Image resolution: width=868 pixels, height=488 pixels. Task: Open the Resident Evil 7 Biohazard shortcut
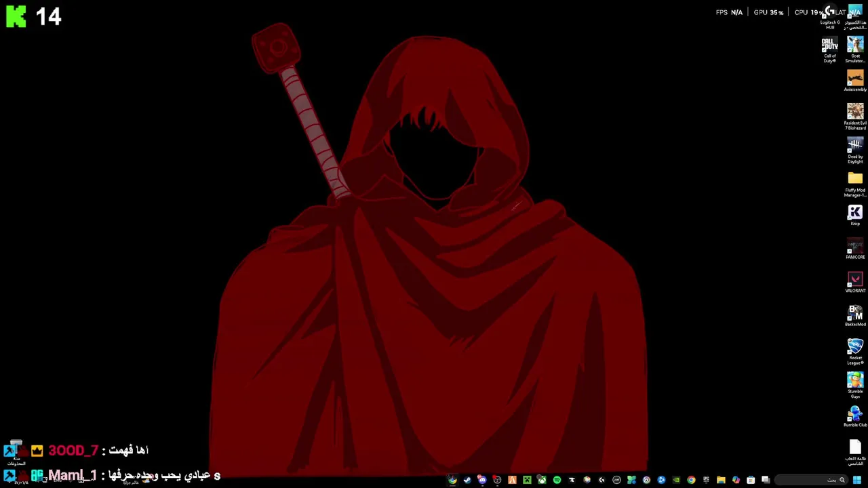[855, 116]
